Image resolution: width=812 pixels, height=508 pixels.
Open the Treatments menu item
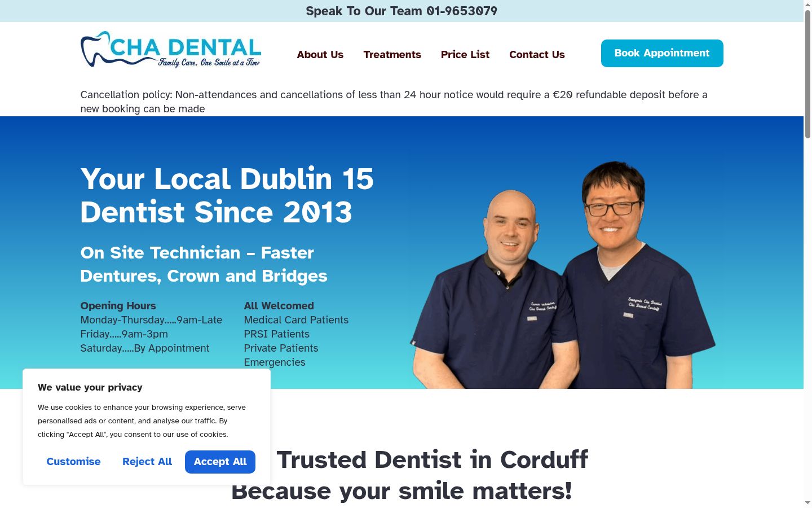[392, 55]
